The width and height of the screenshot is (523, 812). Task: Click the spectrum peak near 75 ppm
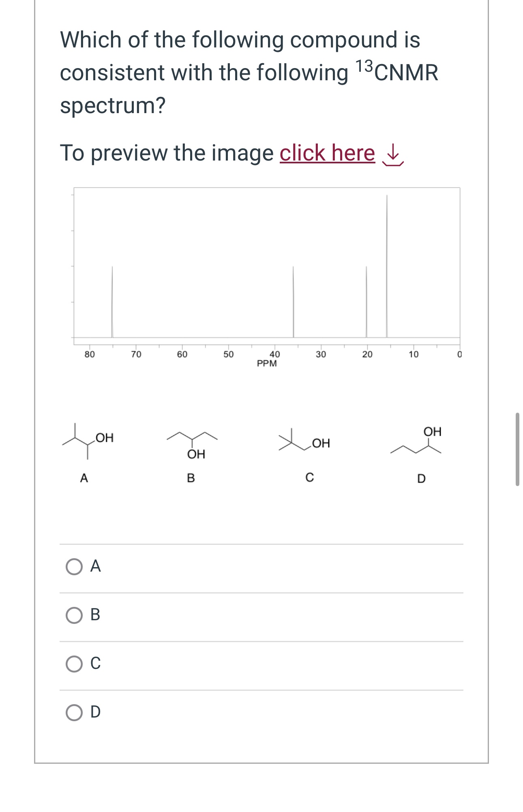pos(112,302)
